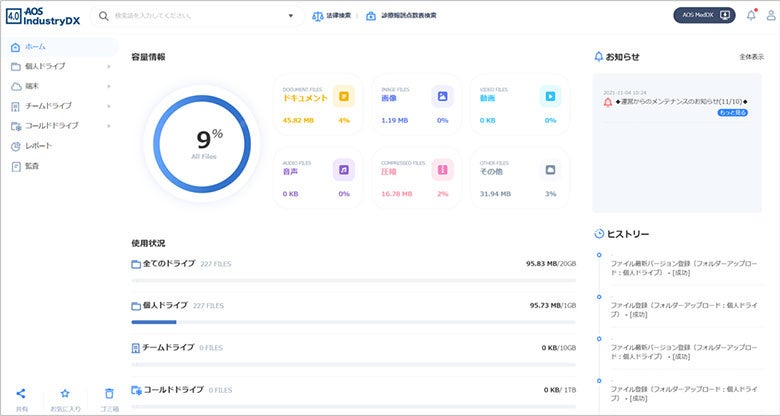Viewport: 780px width, 416px height.
Task: Click the AOS IndustryDX logo
Action: pyautogui.click(x=43, y=16)
